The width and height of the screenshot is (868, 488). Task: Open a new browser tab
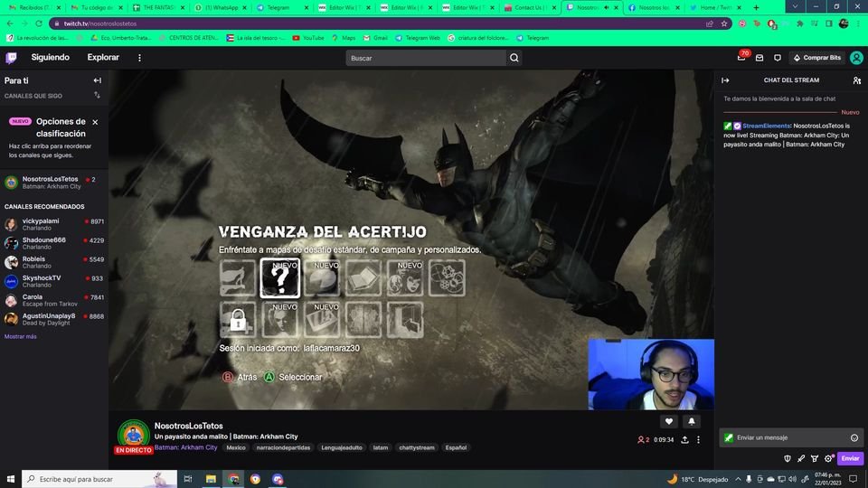[x=756, y=8]
